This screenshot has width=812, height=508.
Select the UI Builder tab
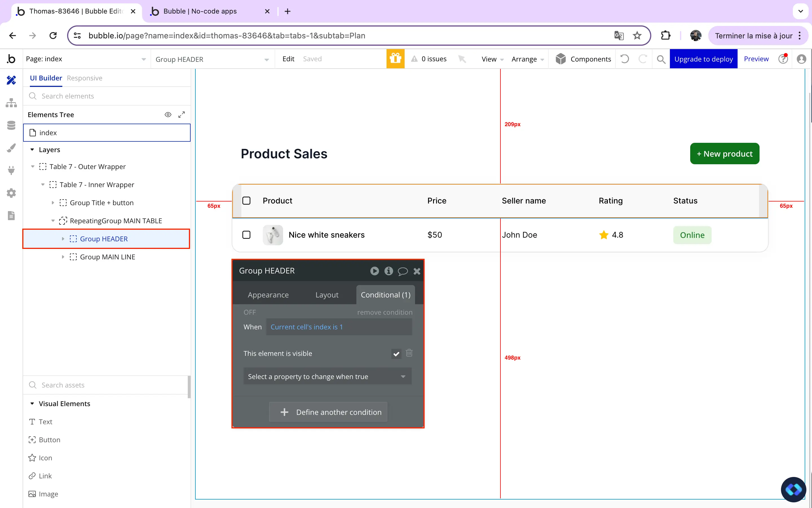tap(46, 78)
